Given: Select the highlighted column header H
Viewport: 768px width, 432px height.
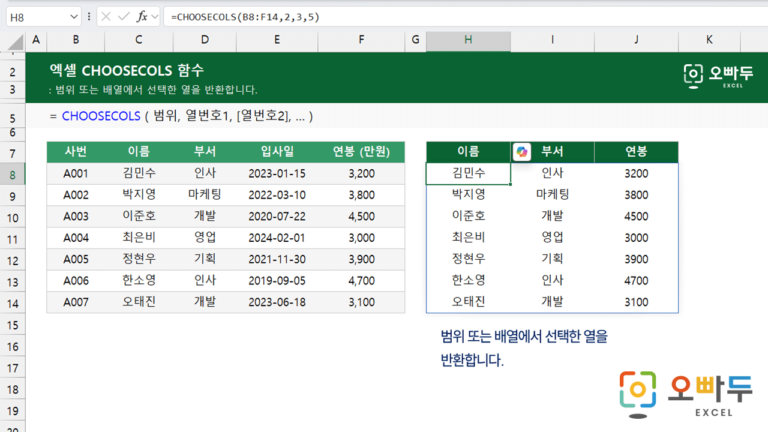Looking at the screenshot, I should [x=468, y=40].
